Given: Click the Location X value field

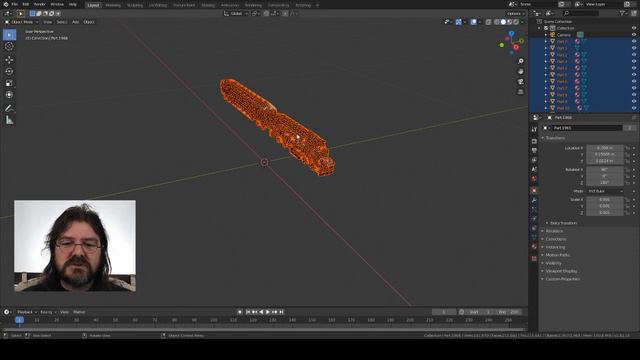Looking at the screenshot, I should [605, 148].
